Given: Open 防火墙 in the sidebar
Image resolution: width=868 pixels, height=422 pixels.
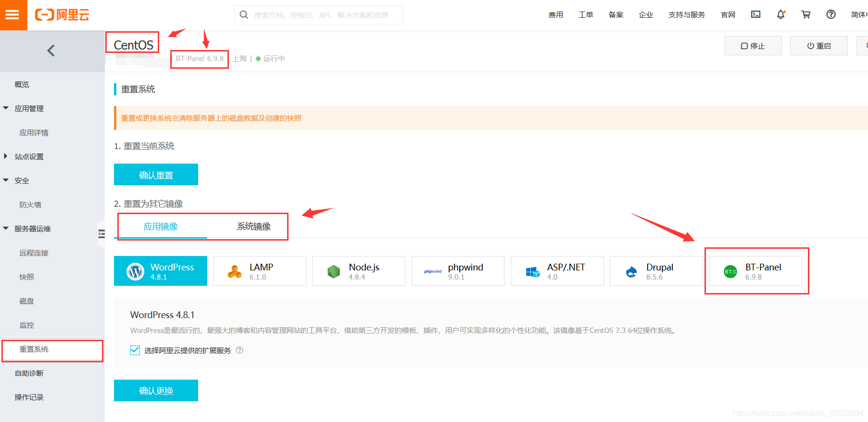Looking at the screenshot, I should [x=30, y=205].
